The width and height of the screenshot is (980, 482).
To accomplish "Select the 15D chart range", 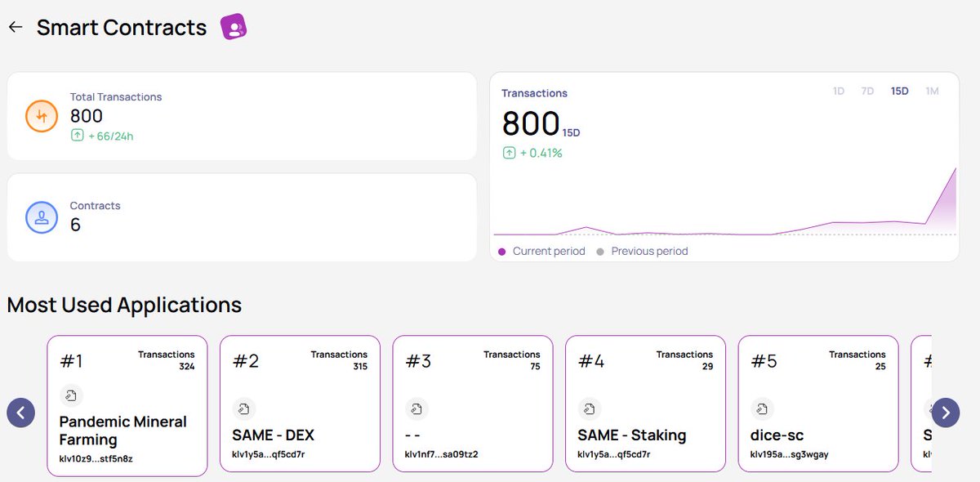I will pos(899,91).
